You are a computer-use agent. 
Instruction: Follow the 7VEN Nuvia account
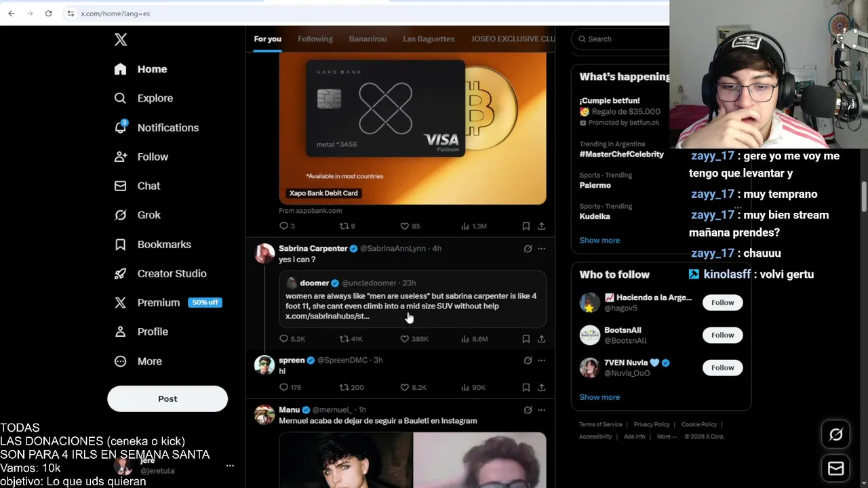click(x=722, y=367)
